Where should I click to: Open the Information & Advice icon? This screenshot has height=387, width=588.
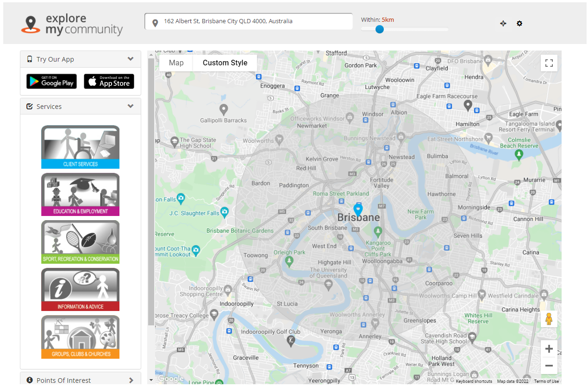[80, 290]
